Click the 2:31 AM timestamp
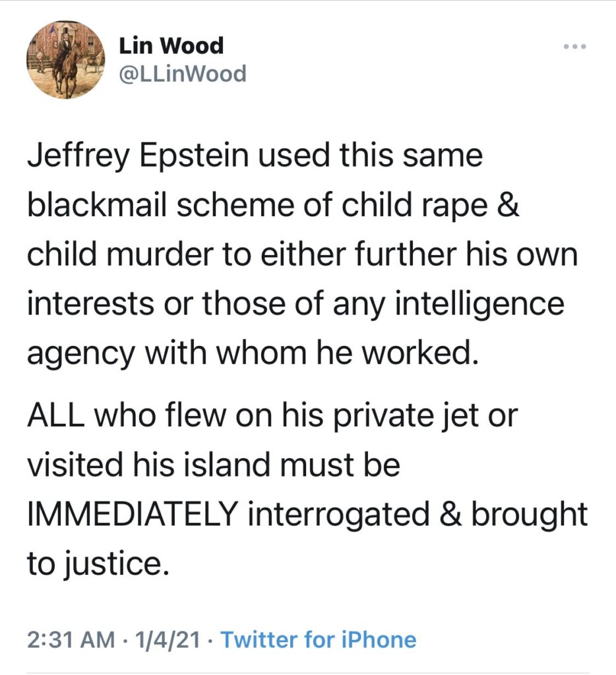This screenshot has height=675, width=616. coord(71,639)
